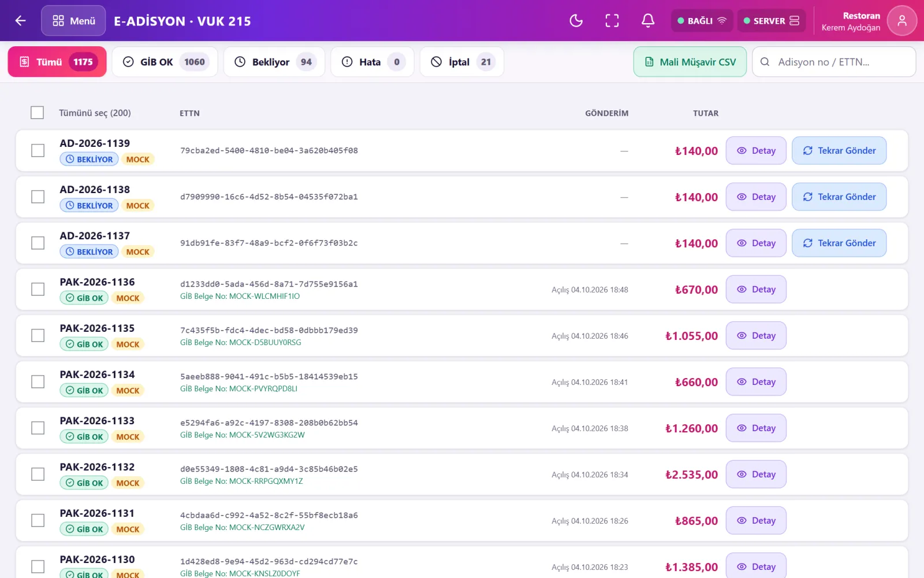
Task: Select the checkbox for AD-2026-1139
Action: pos(38,150)
